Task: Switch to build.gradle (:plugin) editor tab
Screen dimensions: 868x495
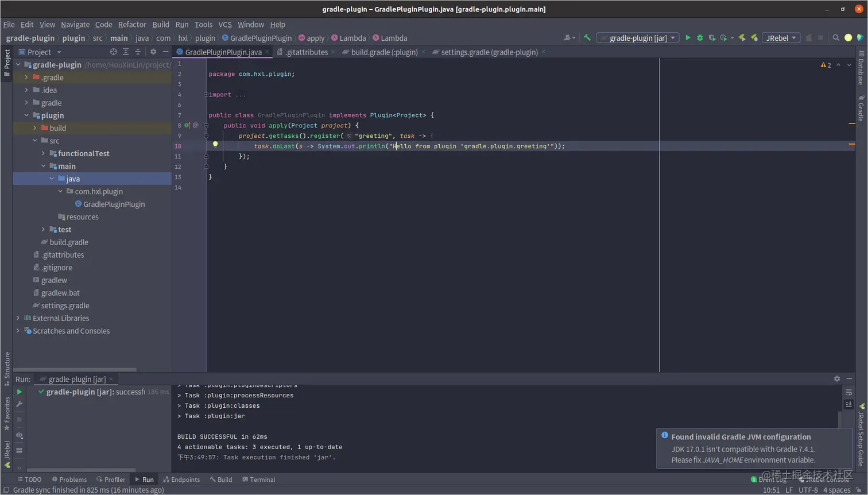Action: click(383, 52)
